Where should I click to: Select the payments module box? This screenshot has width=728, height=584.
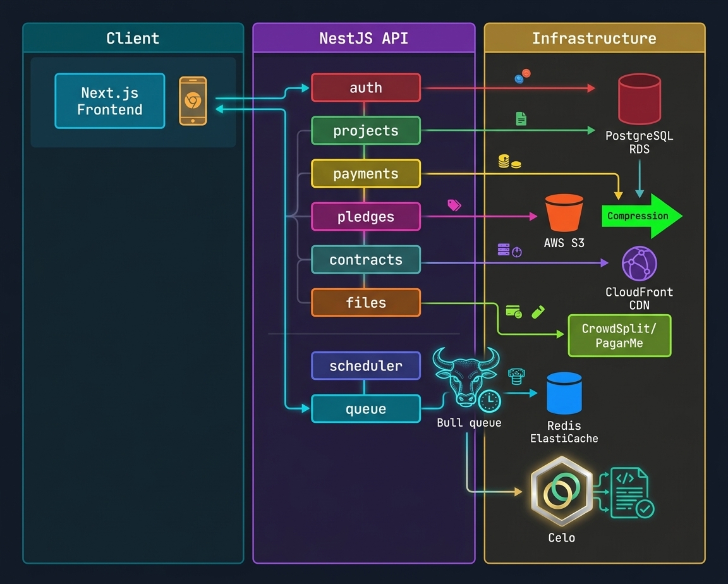[366, 174]
